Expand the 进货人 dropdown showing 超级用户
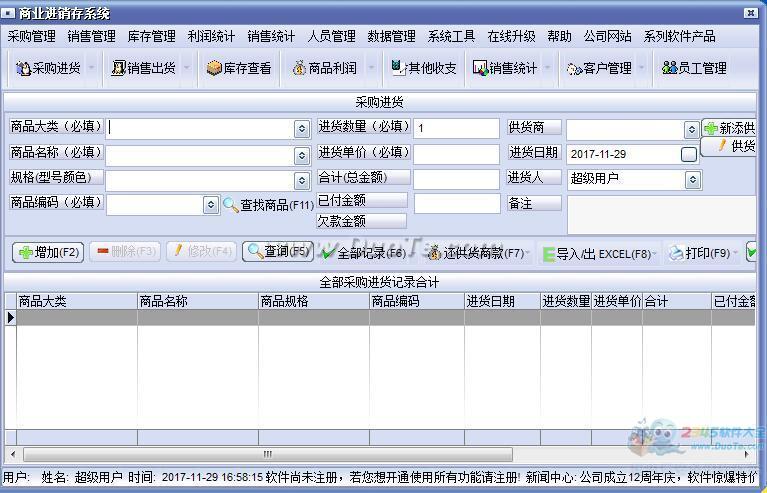The height and width of the screenshot is (493, 767). 692,180
